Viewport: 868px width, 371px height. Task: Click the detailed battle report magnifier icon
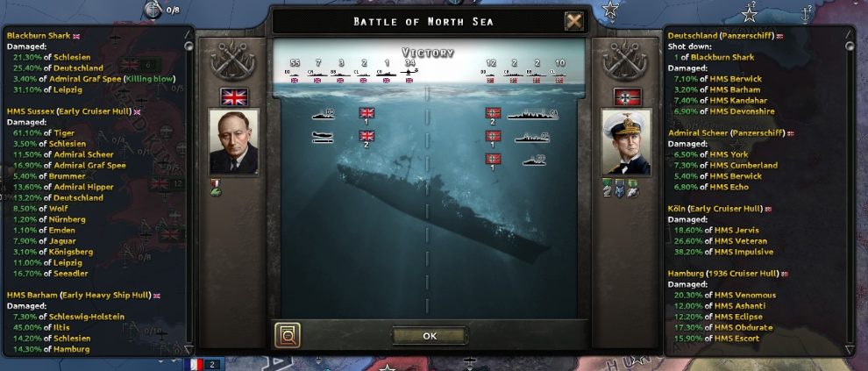(x=288, y=335)
